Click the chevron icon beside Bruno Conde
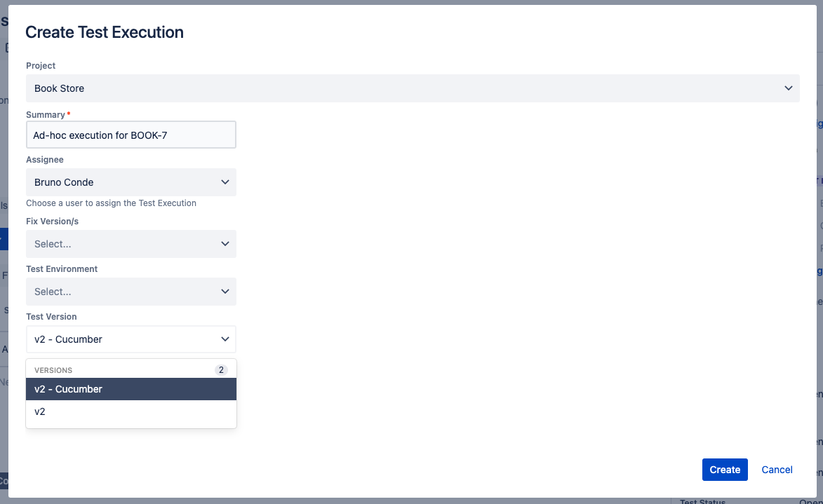The width and height of the screenshot is (823, 504). pyautogui.click(x=225, y=182)
